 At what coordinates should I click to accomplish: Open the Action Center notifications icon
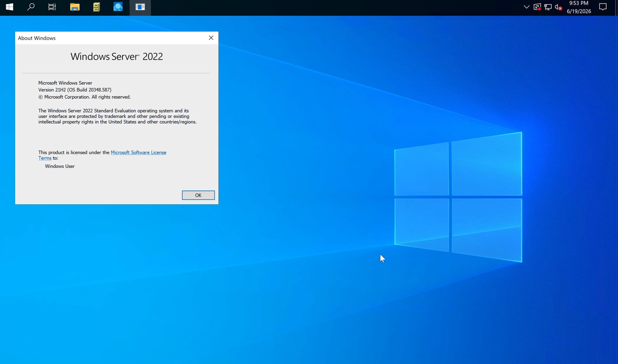[x=603, y=7]
